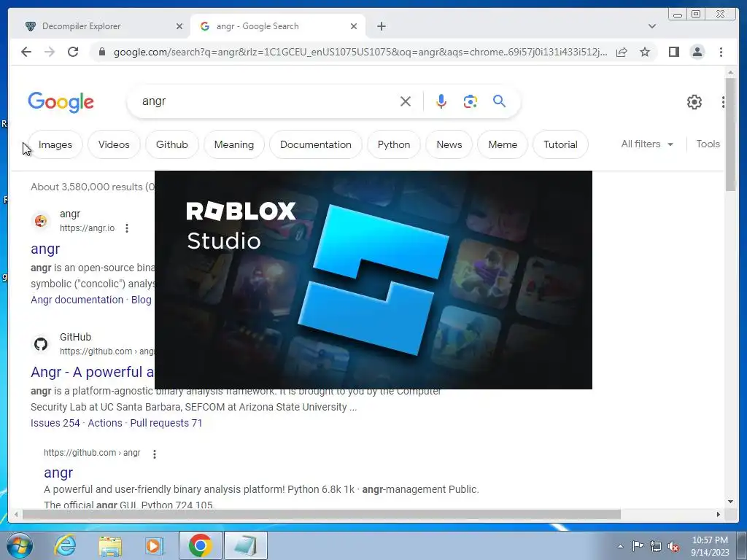Open search Tools
The image size is (747, 560).
pyautogui.click(x=708, y=144)
